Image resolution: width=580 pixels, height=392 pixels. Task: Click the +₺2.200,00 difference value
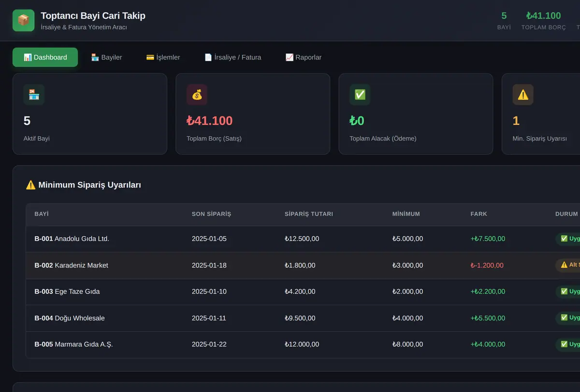click(x=488, y=291)
